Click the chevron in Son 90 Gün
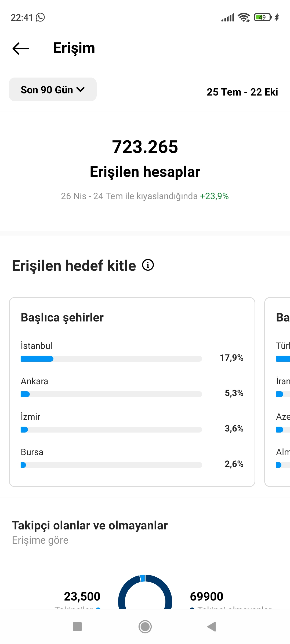 (81, 90)
